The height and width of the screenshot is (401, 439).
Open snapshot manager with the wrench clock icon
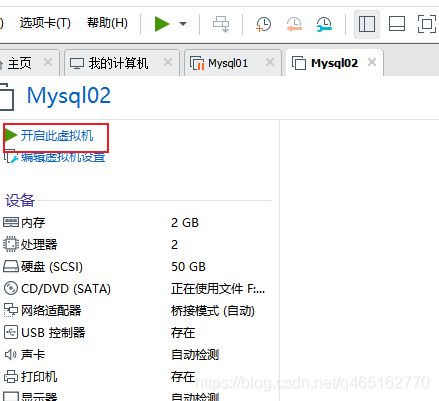point(324,24)
